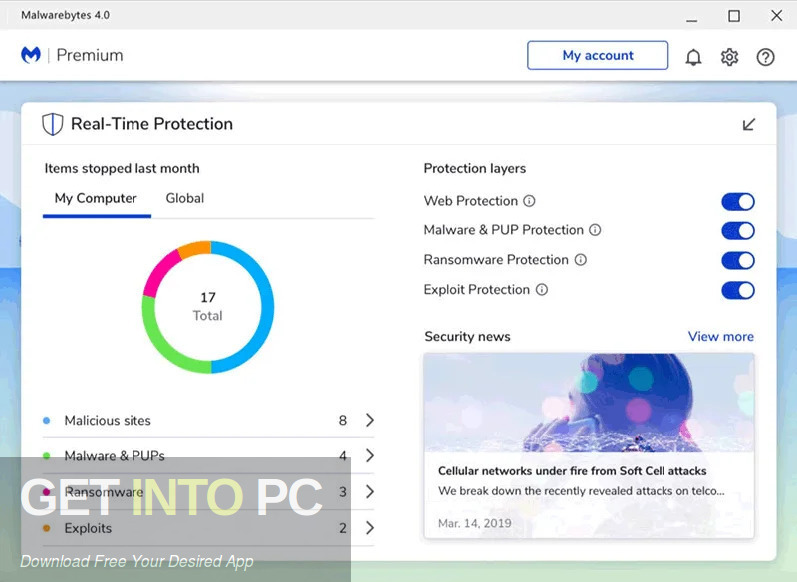
Task: Click the Real-Time Protection shield icon
Action: click(x=52, y=124)
